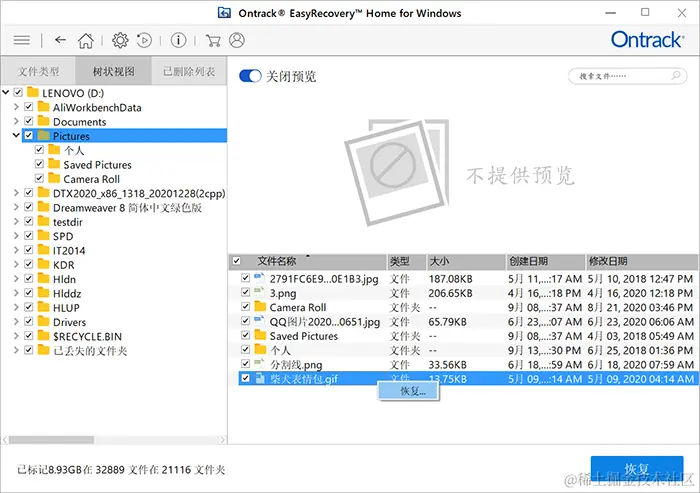Collapse the LENOVO (D:) tree node
The width and height of the screenshot is (700, 493).
(x=6, y=92)
